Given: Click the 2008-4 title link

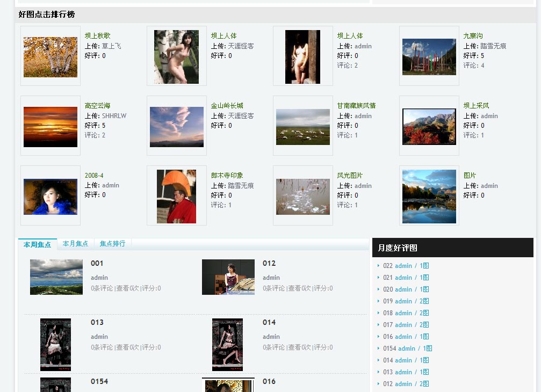Looking at the screenshot, I should click(x=94, y=176).
